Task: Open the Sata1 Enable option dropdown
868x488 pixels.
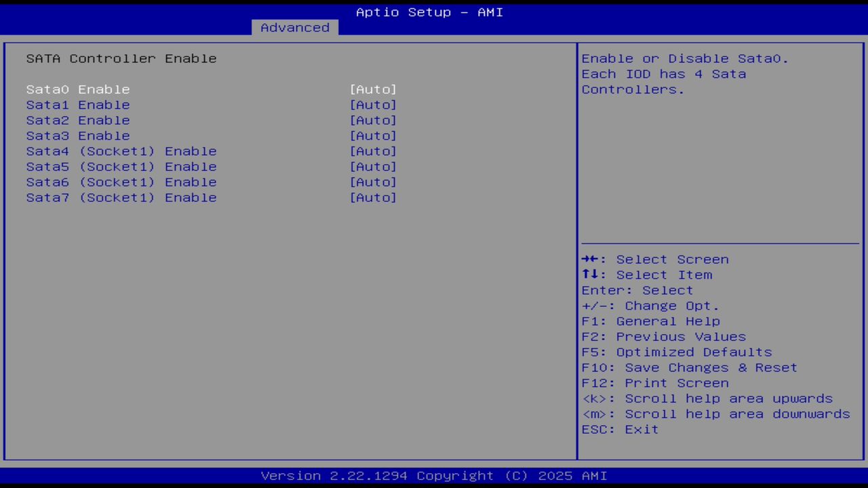Action: [x=373, y=104]
